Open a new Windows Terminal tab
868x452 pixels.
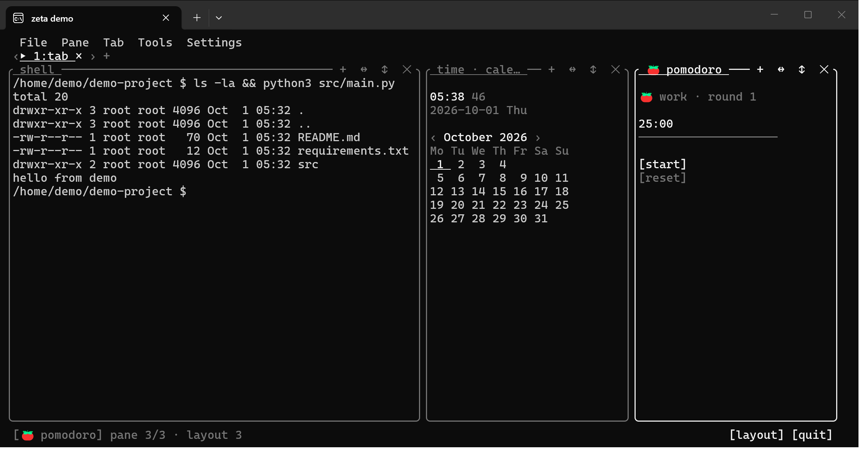coord(197,18)
